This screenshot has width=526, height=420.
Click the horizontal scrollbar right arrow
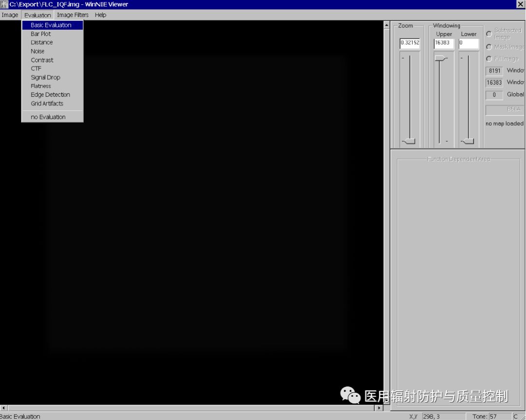pyautogui.click(x=379, y=408)
